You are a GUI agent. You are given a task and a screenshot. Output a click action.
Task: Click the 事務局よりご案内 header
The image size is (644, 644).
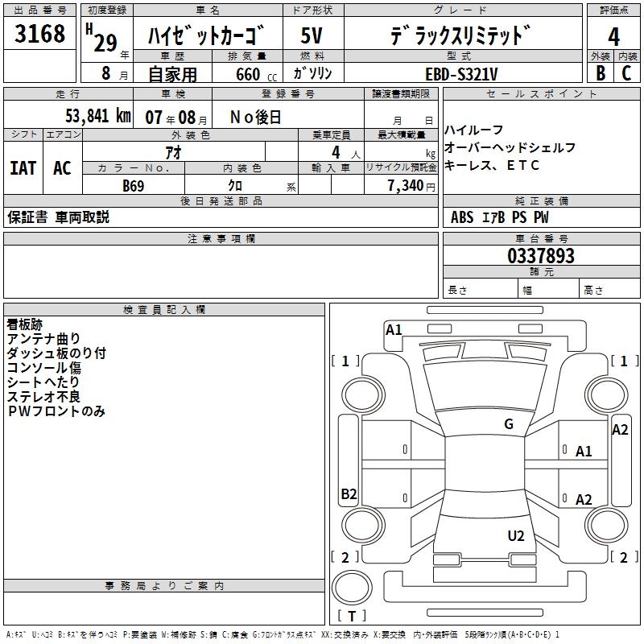click(x=164, y=586)
